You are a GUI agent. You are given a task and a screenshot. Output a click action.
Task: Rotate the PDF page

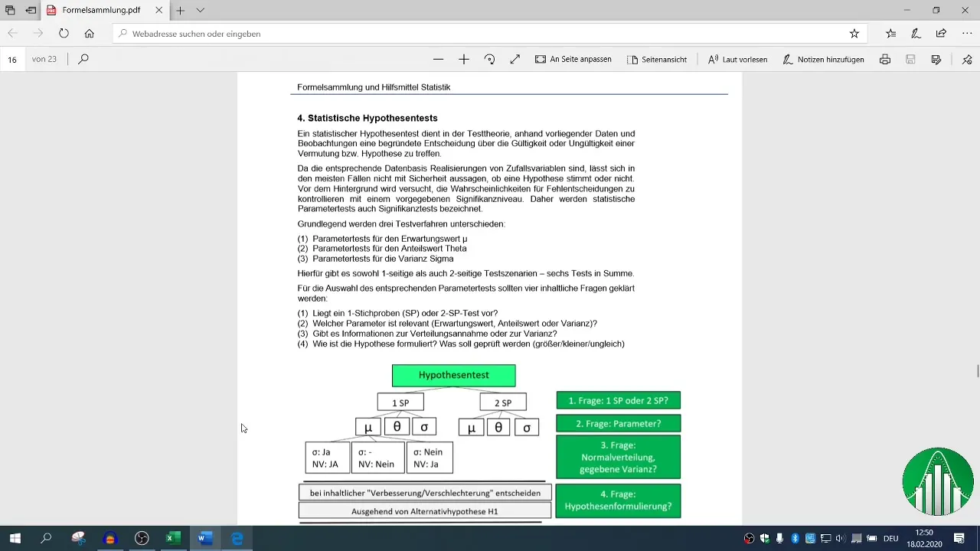coord(490,59)
